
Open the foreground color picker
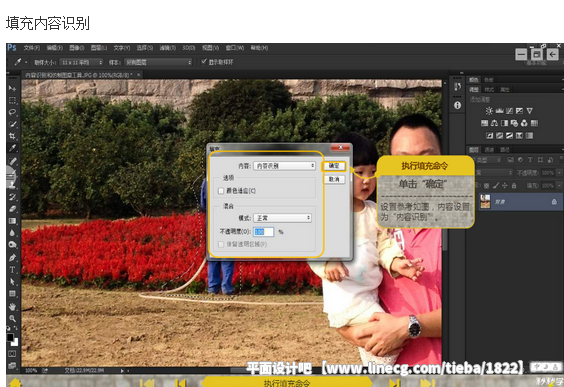pyautogui.click(x=10, y=337)
